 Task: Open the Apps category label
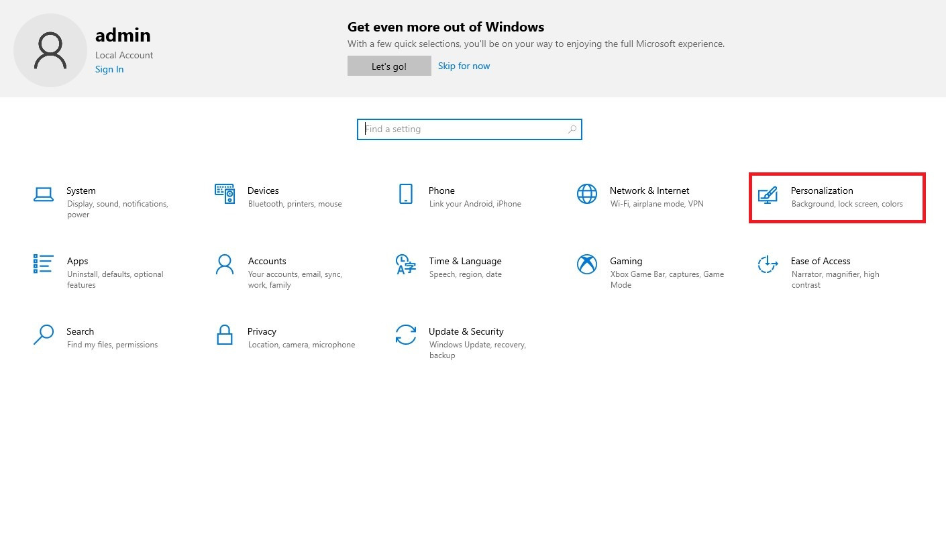(x=78, y=261)
